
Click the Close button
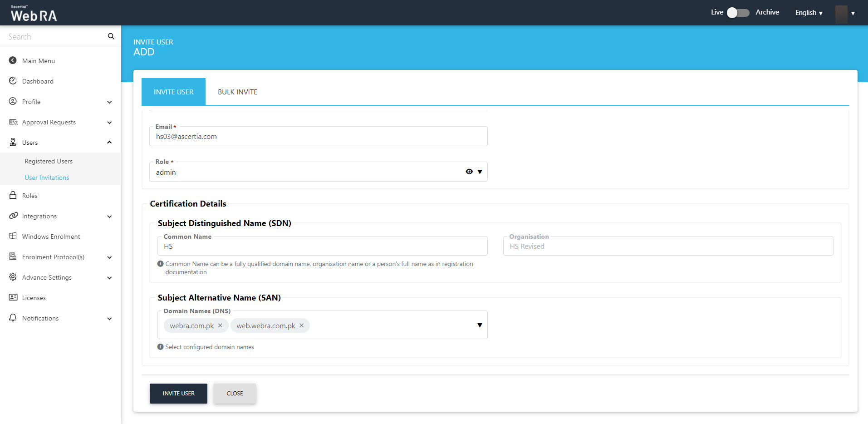(x=235, y=394)
